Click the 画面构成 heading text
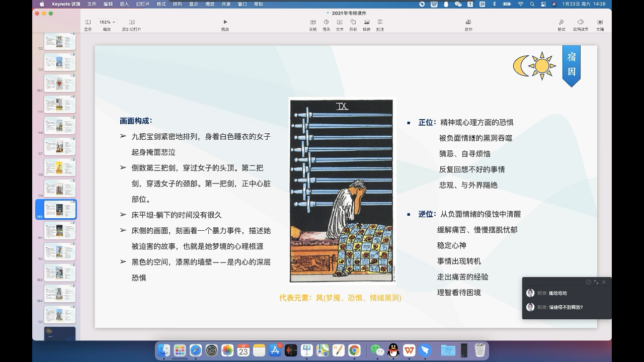Image resolution: width=644 pixels, height=362 pixels. click(136, 121)
